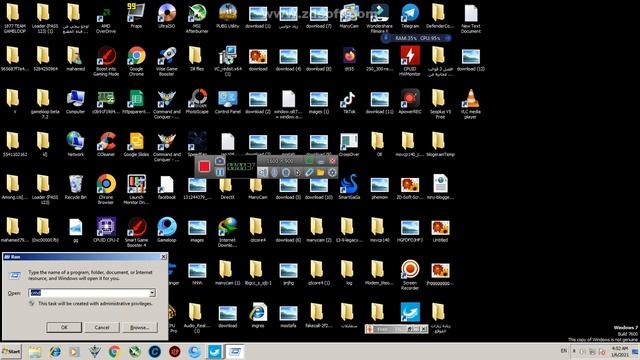Viewport: 640px width, 360px height.
Task: Select the Wise Game Booster icon
Action: pos(167,61)
